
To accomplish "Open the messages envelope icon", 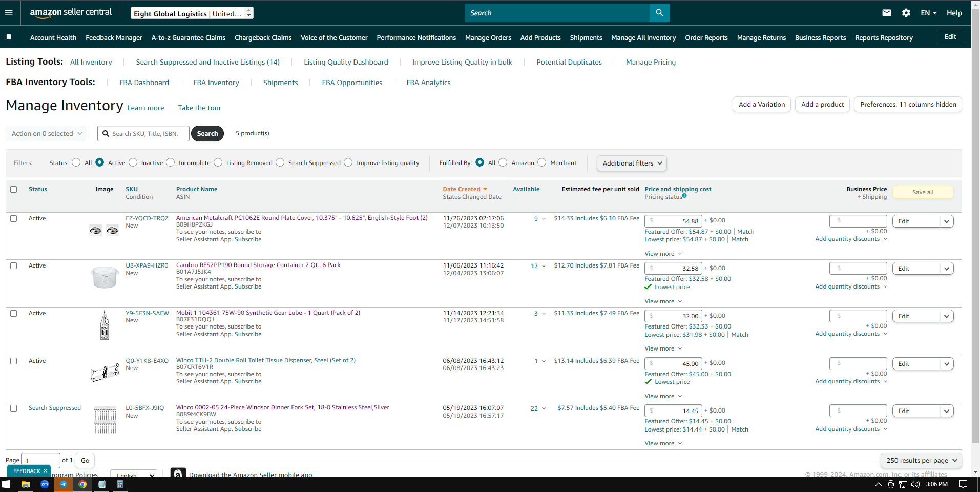I will point(887,13).
